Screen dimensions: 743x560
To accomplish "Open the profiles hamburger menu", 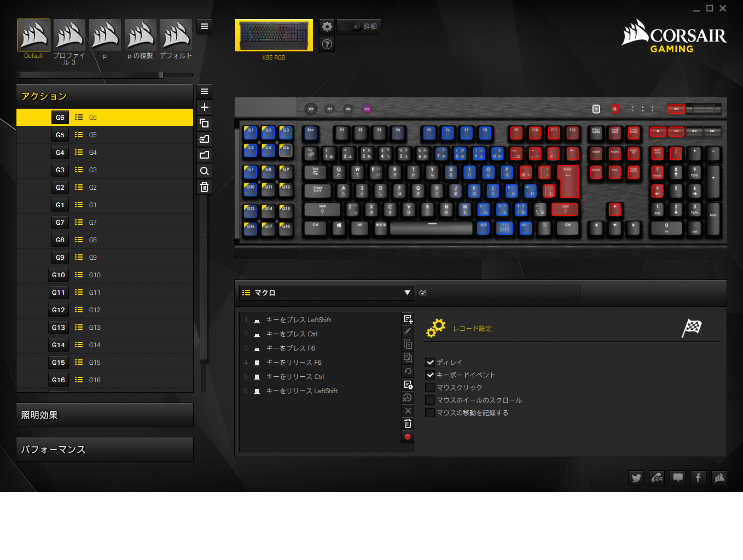I will [204, 26].
